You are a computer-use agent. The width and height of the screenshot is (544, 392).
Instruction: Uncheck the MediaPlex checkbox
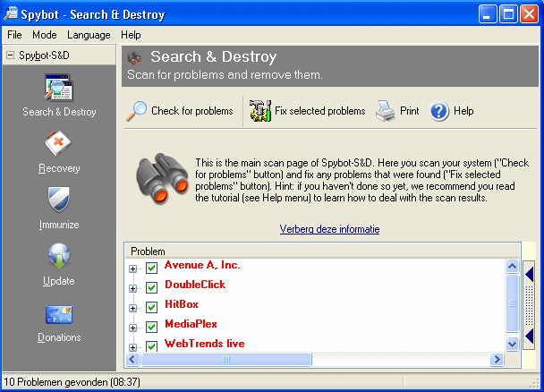point(151,327)
